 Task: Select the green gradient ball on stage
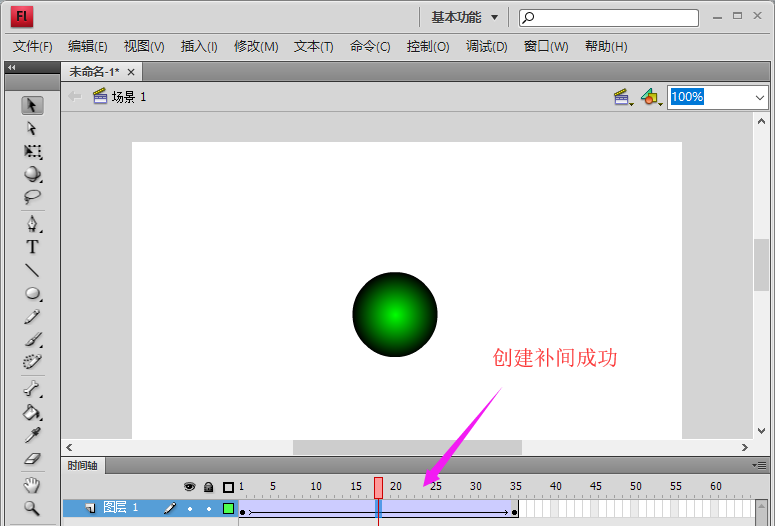(x=395, y=314)
